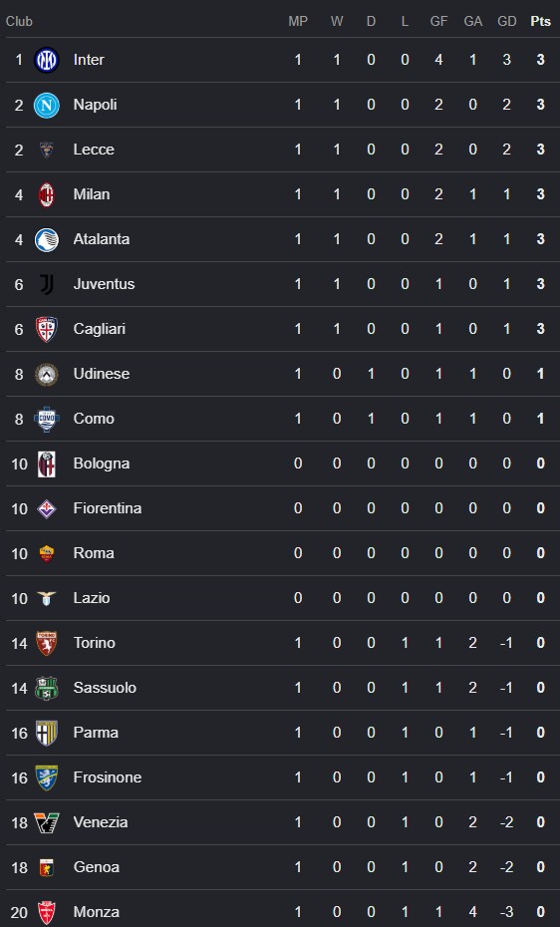Click the Venezia club logo
The height and width of the screenshot is (927, 560).
click(x=46, y=822)
